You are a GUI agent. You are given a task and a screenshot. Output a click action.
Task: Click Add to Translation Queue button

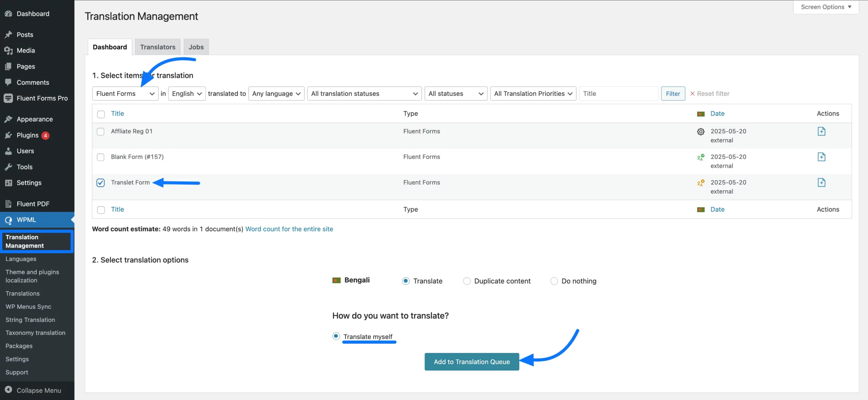pos(472,362)
